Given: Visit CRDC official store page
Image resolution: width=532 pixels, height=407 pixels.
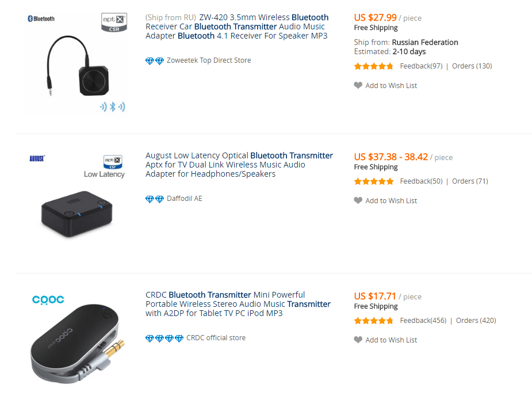Looking at the screenshot, I should tap(216, 338).
